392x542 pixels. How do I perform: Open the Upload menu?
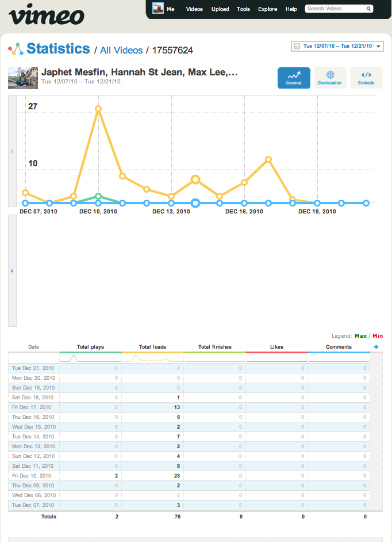pos(220,9)
